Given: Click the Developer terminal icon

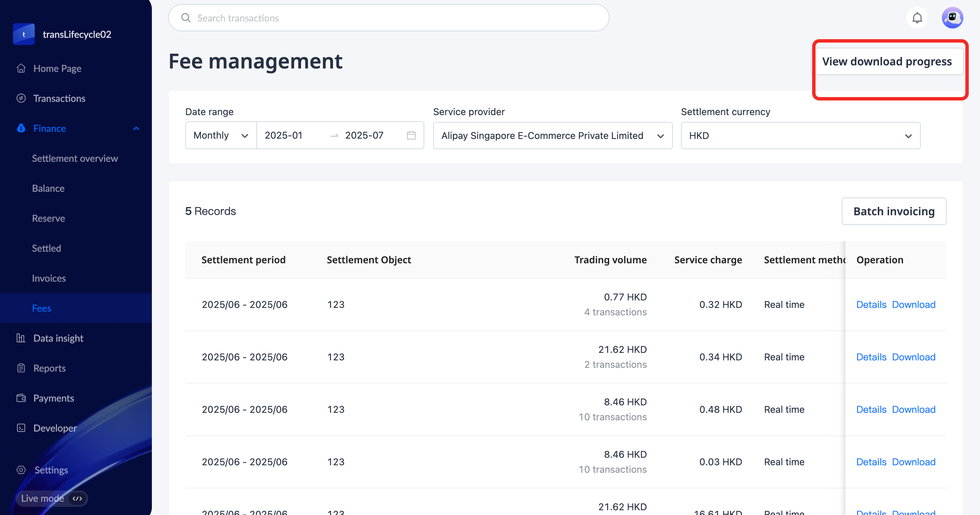Looking at the screenshot, I should coord(21,428).
